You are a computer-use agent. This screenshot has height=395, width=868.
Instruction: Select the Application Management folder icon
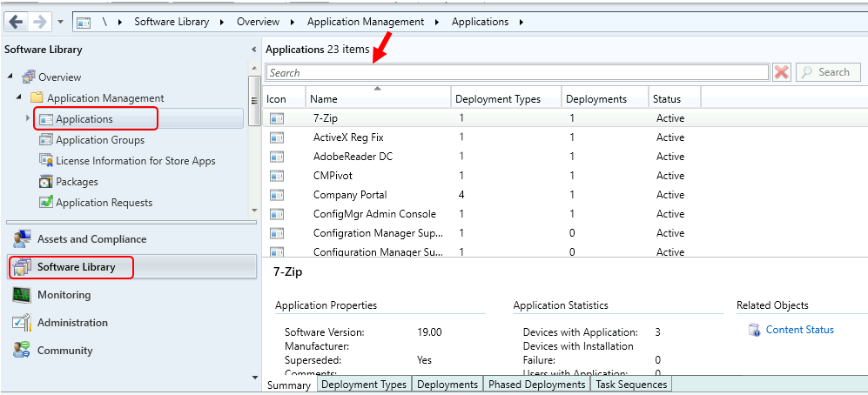[x=37, y=98]
